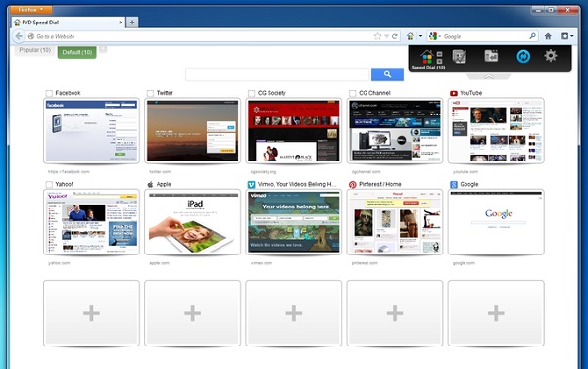Click the YouTube favicon above its dial

click(454, 93)
